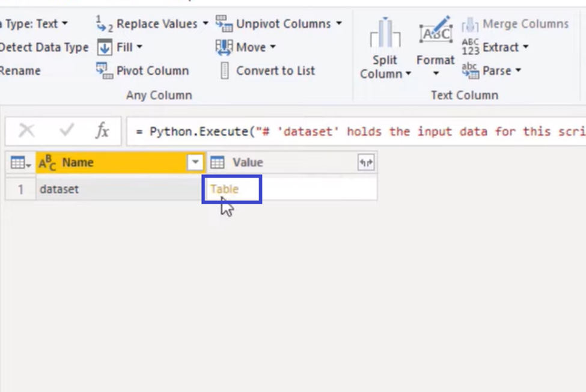Click the Unpivot Columns text label
Screen dimensions: 586x392
coord(283,24)
